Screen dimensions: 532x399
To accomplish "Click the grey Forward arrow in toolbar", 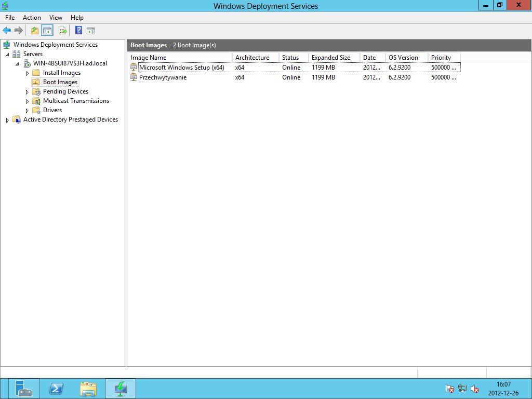I will click(19, 31).
